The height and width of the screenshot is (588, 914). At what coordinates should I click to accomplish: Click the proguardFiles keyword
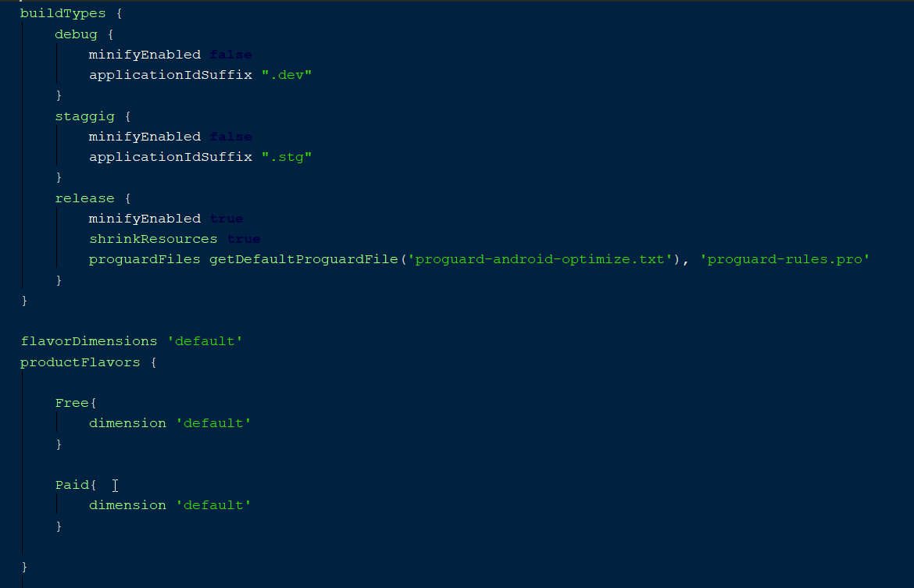145,259
